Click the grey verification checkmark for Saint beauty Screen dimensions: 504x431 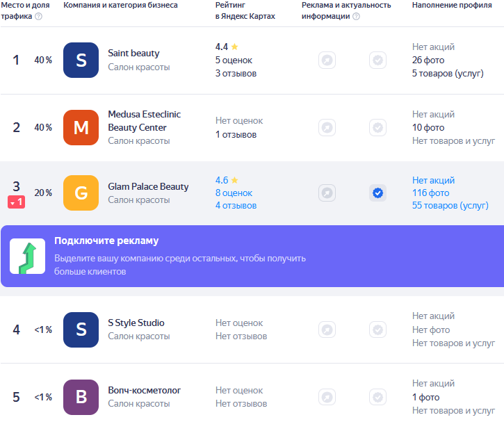point(377,60)
